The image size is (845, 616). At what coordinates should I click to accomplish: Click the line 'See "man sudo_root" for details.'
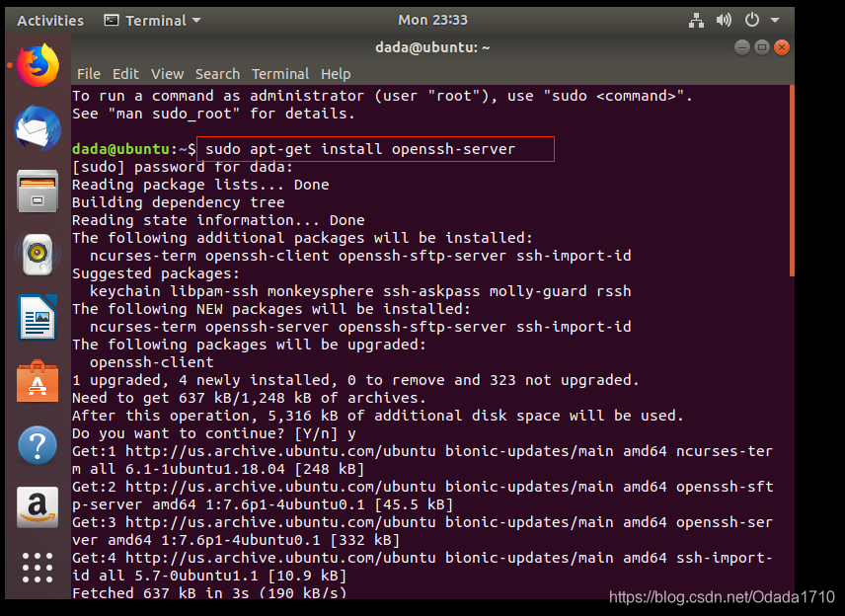coord(213,114)
